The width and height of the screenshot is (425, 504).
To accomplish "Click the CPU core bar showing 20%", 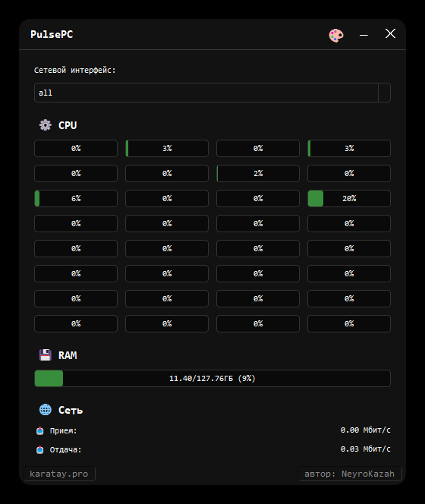I will coord(349,198).
